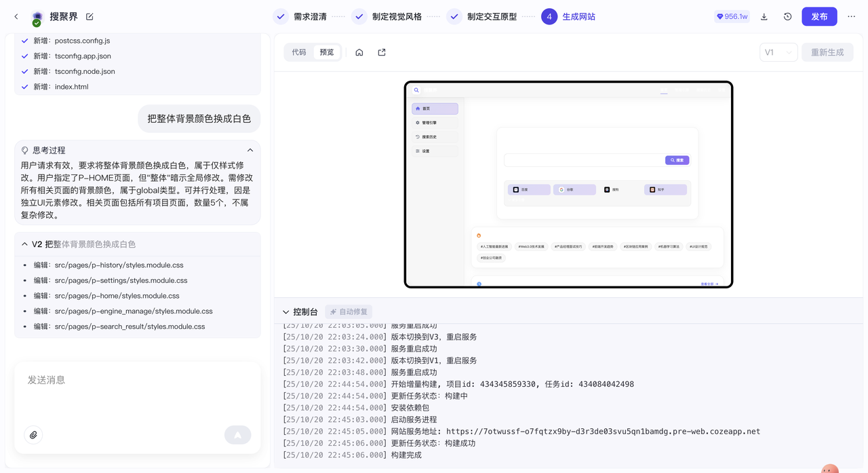Click the back arrow icon
868x473 pixels.
16,16
